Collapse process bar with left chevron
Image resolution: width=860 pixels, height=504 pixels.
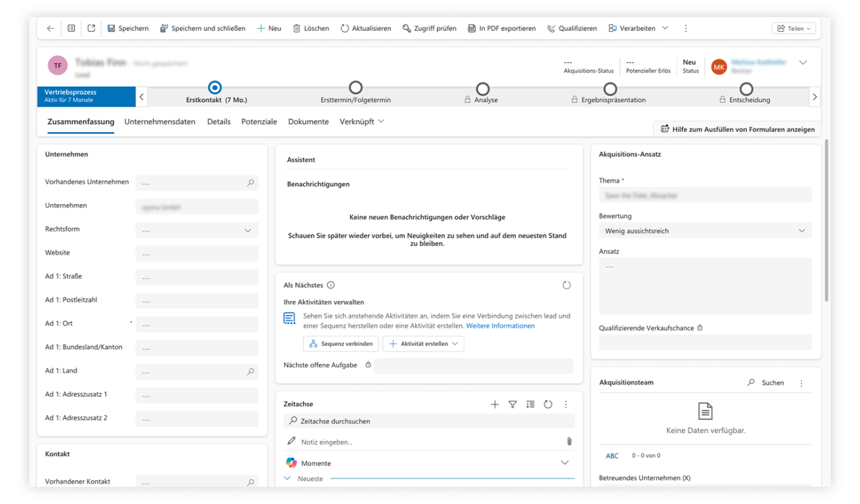point(141,97)
